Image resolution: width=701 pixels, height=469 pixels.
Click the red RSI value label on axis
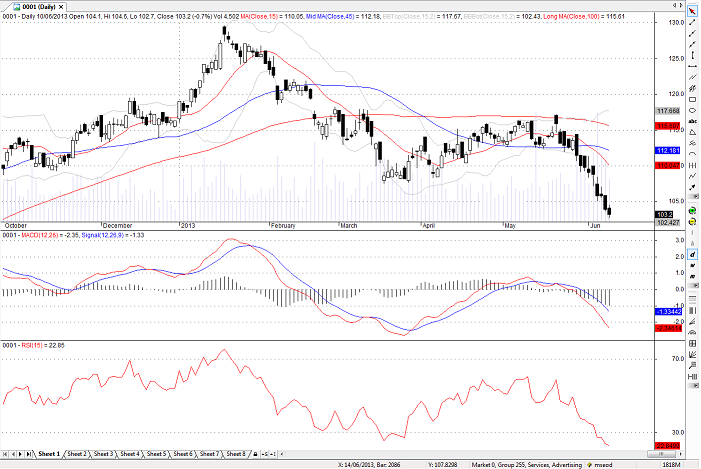click(667, 445)
